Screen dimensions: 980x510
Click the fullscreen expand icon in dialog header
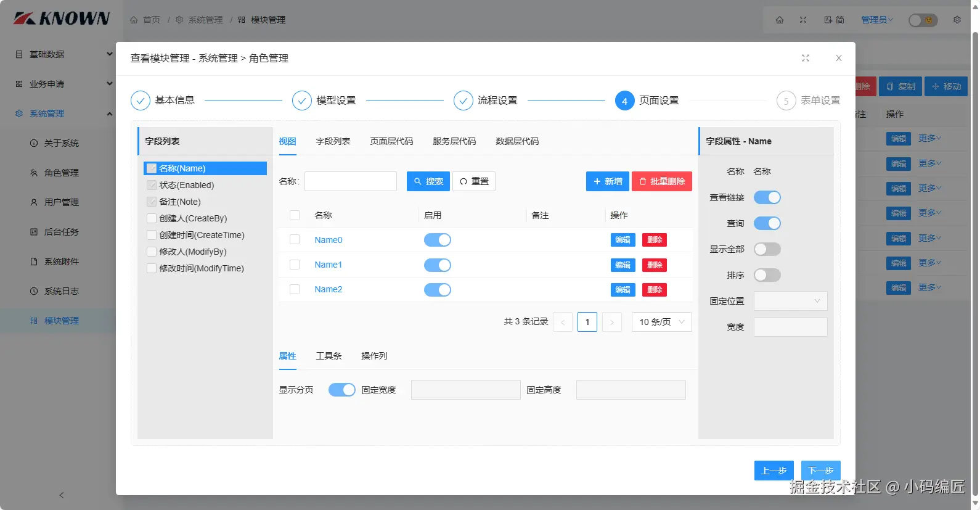tap(805, 58)
